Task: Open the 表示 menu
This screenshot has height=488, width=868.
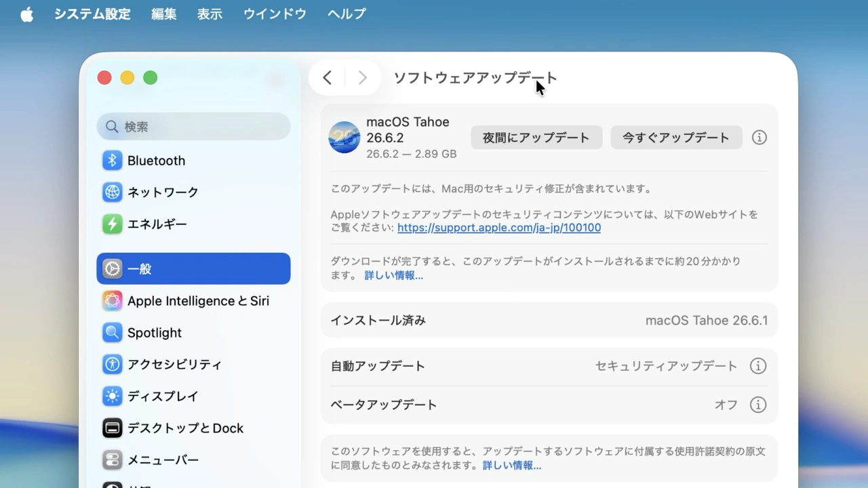Action: pyautogui.click(x=210, y=14)
